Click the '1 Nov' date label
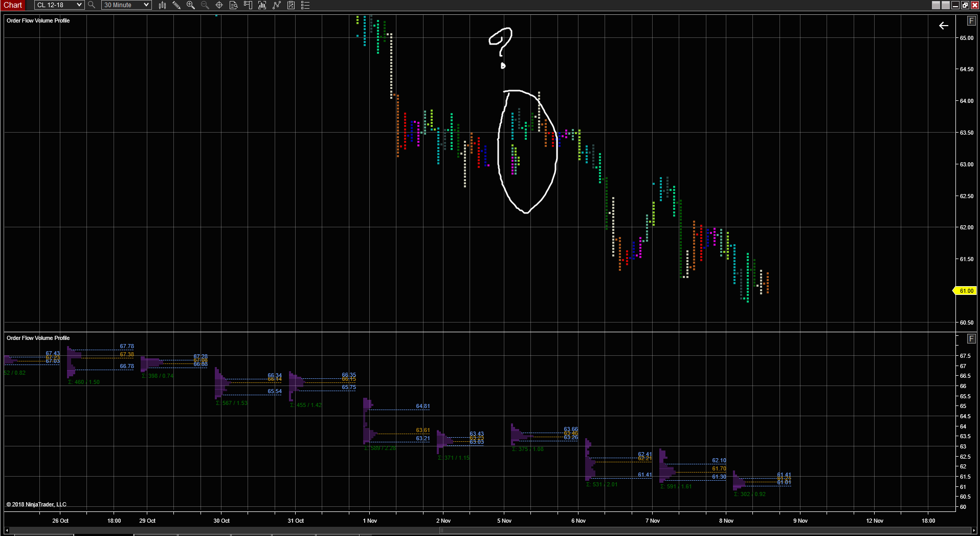The height and width of the screenshot is (536, 980). tap(370, 521)
